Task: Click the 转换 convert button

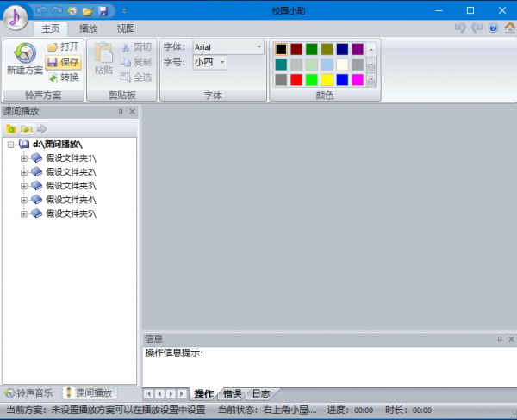Action: (x=63, y=77)
